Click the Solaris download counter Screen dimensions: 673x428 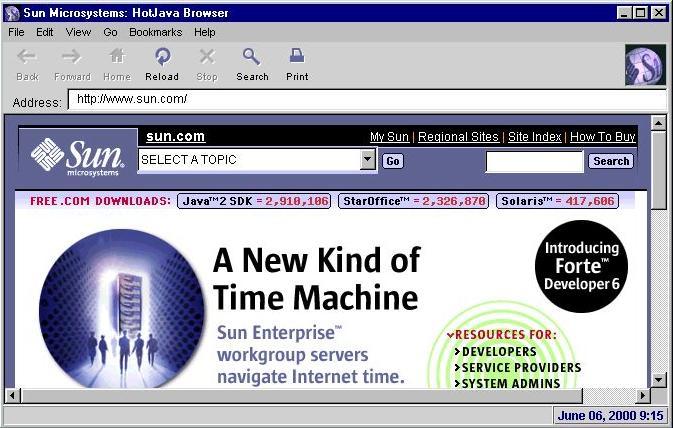(558, 201)
